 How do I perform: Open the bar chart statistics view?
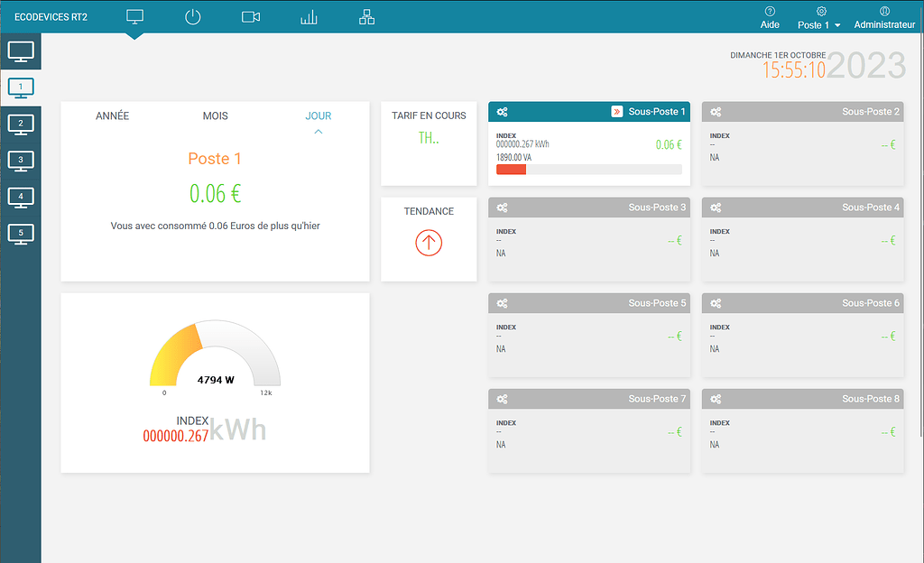pos(308,15)
